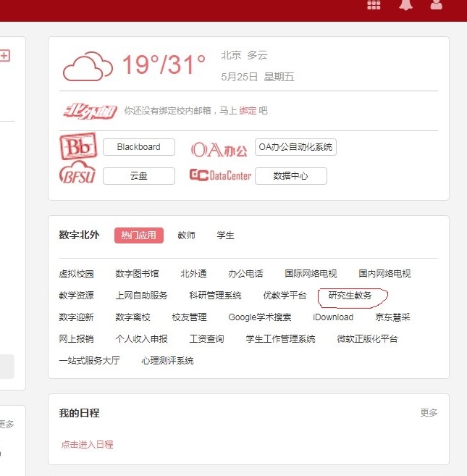Open 教学资源 link
This screenshot has height=476, width=467.
[x=77, y=296]
